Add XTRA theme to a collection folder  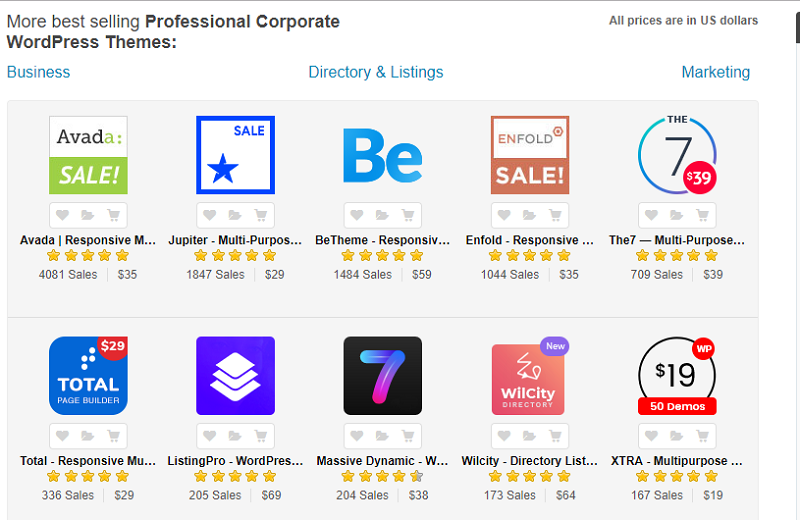677,436
